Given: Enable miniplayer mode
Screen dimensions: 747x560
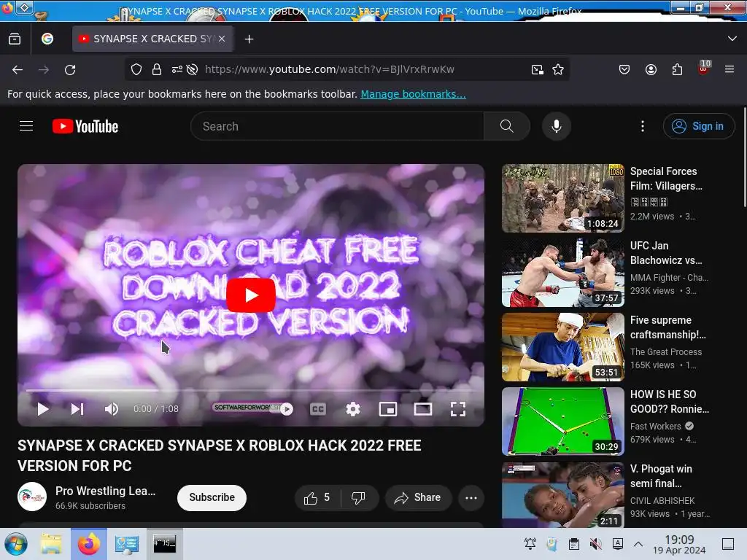Looking at the screenshot, I should point(388,409).
